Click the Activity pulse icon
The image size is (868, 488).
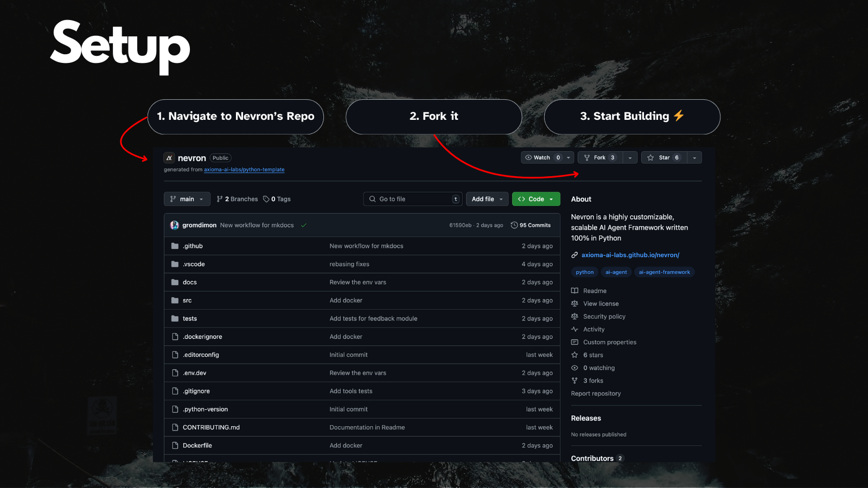point(575,330)
